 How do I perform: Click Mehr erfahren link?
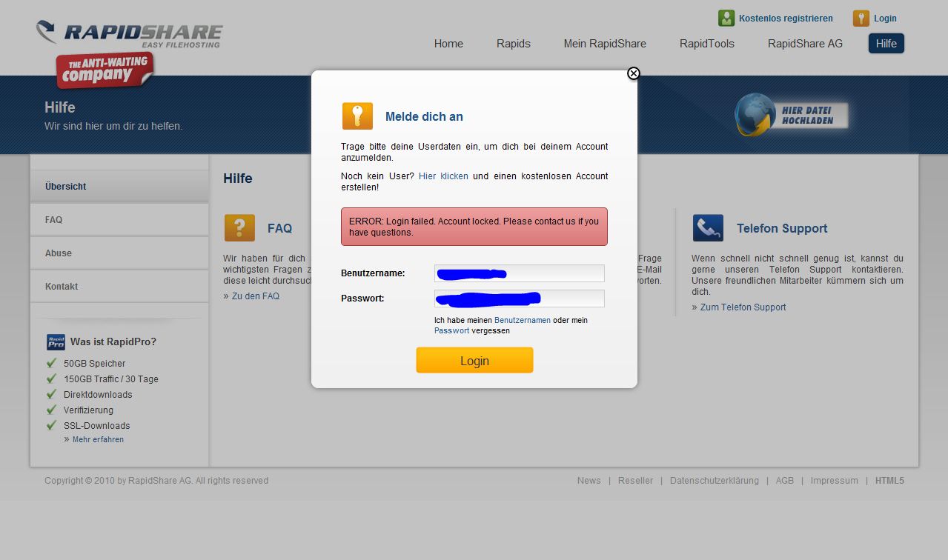click(x=98, y=439)
